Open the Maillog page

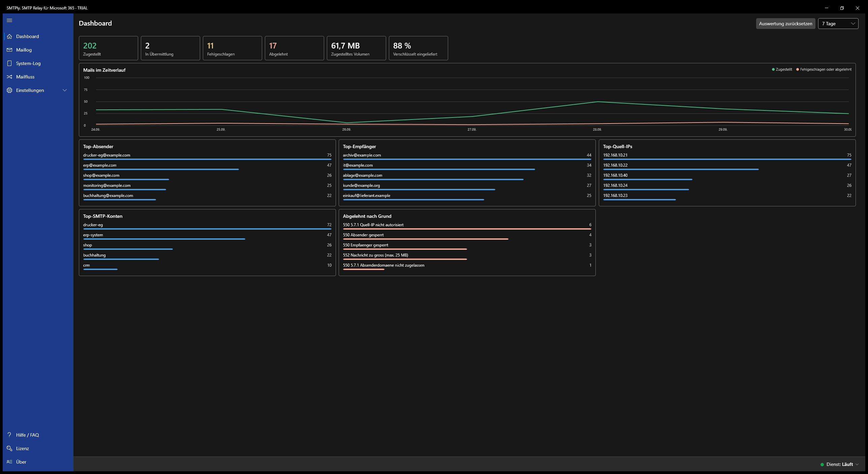[x=38, y=50]
